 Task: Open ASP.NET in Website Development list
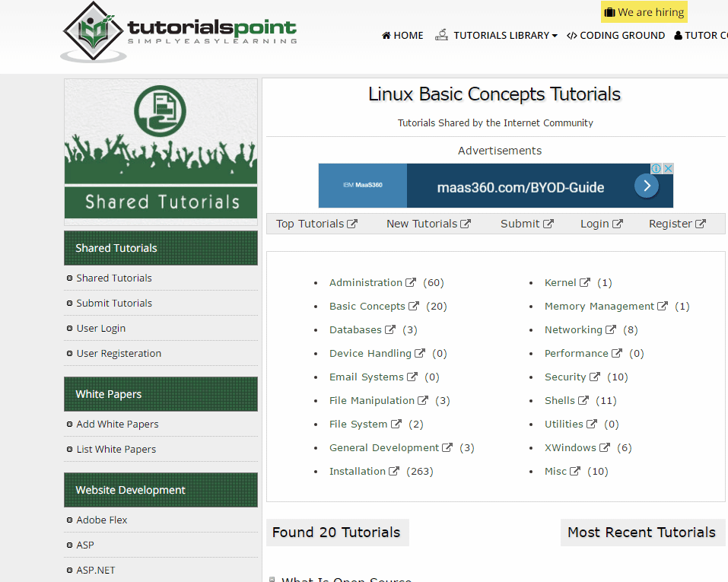coord(96,570)
